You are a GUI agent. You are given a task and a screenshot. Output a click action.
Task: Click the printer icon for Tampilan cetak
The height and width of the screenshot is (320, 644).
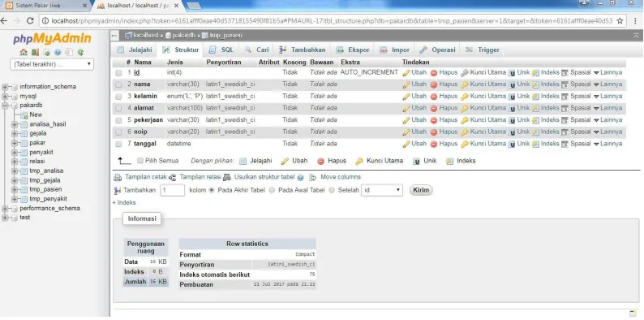[x=118, y=178]
